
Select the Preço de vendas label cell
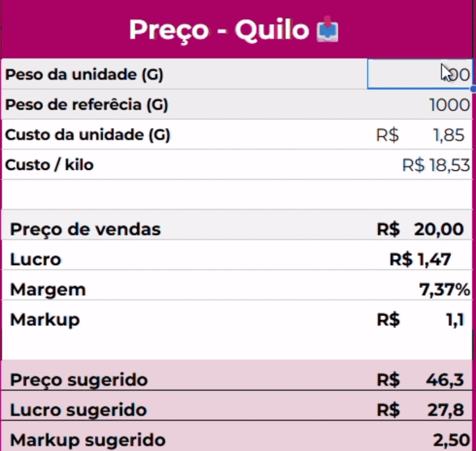86,229
